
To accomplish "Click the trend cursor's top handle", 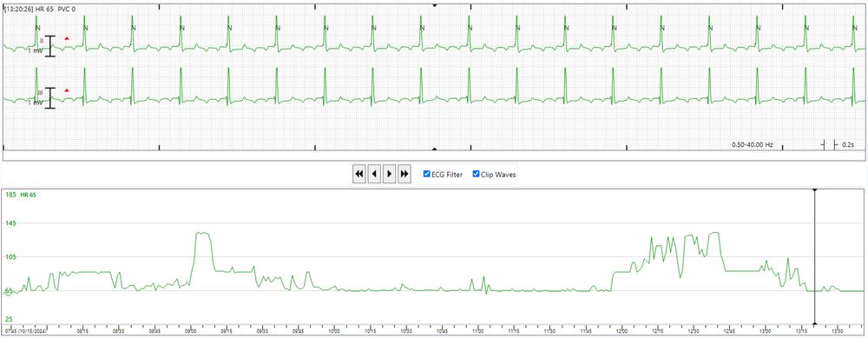I will coord(815,190).
